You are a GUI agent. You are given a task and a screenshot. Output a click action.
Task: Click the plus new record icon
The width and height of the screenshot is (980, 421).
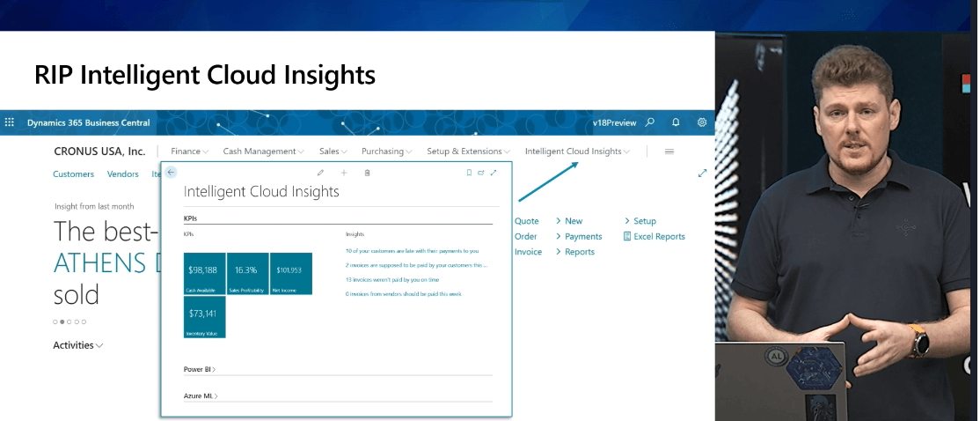tap(344, 173)
